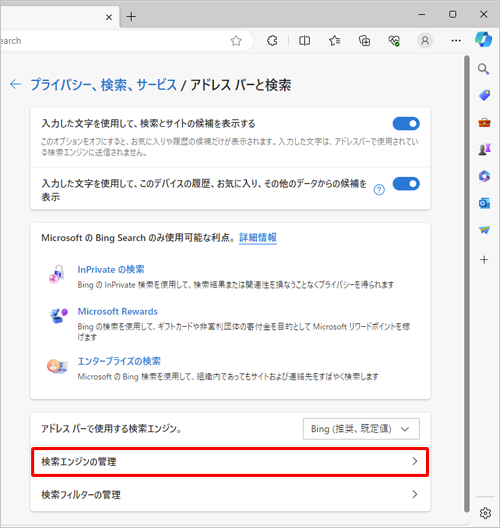Screen dimensions: 500x528
Task: Go back using the blue arrow icon
Action: 15,84
